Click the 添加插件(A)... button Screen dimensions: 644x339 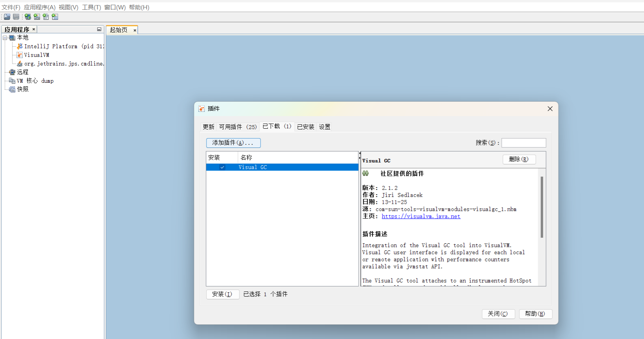[x=233, y=143]
